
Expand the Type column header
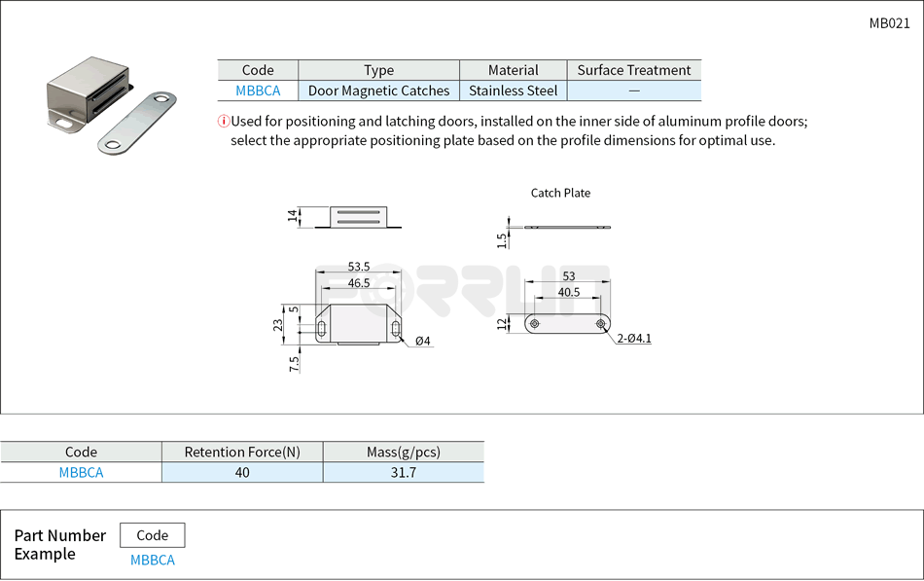coord(378,69)
